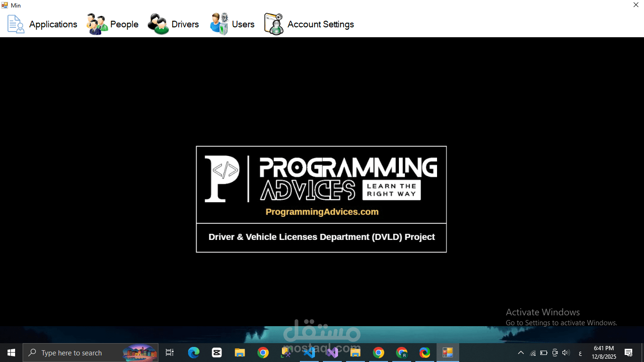Open the volume control

click(566, 353)
